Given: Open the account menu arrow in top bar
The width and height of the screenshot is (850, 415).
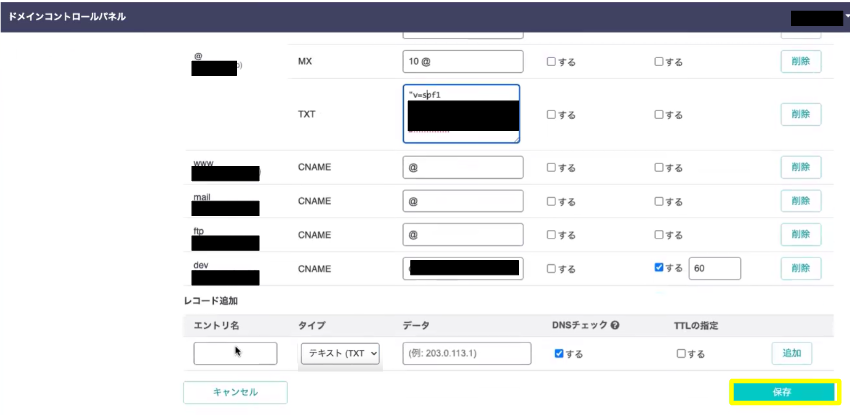Looking at the screenshot, I should click(x=845, y=17).
